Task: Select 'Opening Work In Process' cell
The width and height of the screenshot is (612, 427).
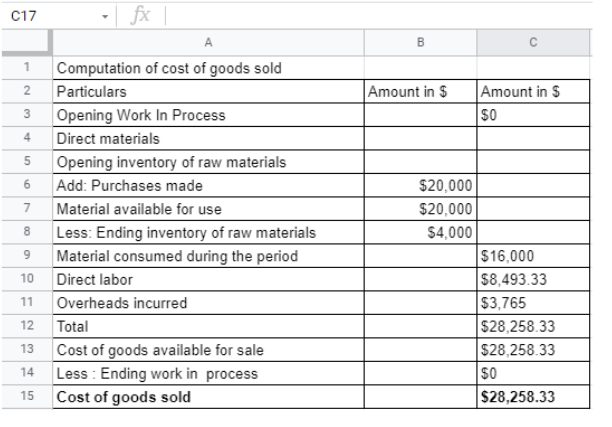Action: click(x=208, y=115)
